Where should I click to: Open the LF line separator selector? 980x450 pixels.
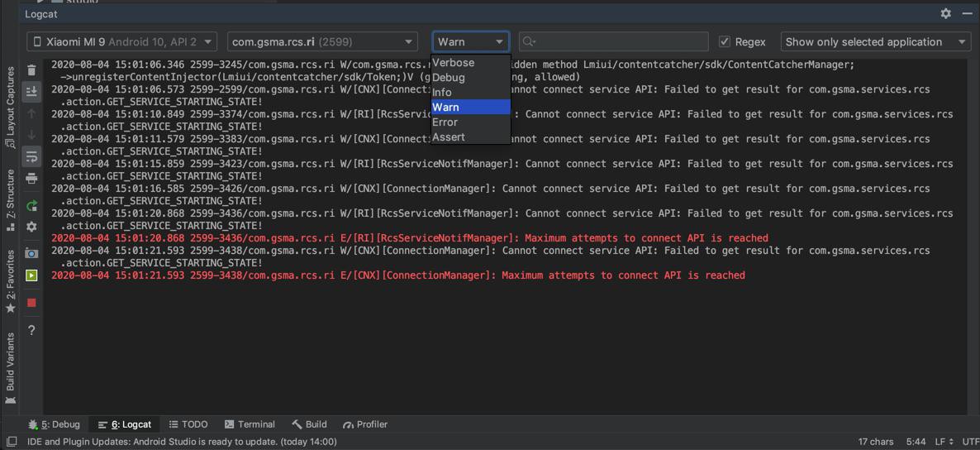pos(944,442)
